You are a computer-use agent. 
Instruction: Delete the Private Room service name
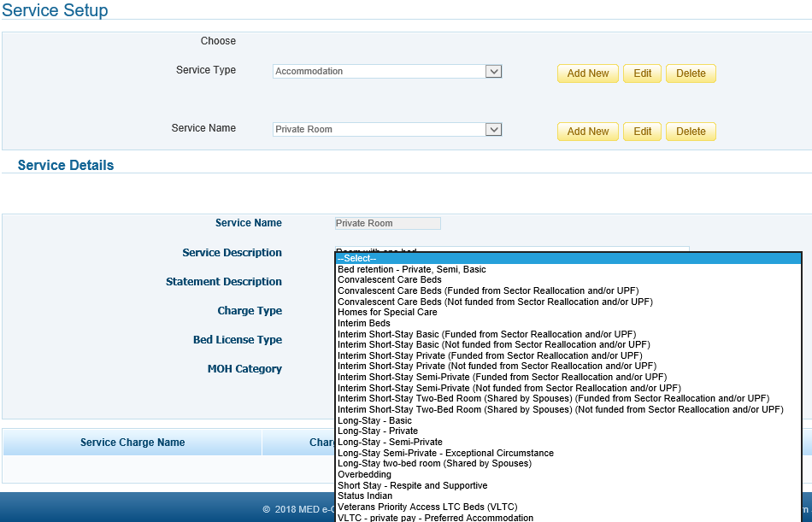coord(691,132)
